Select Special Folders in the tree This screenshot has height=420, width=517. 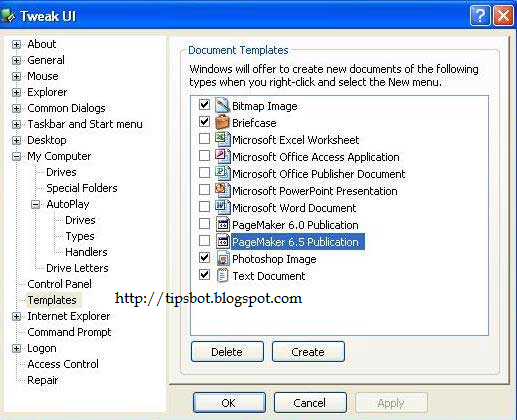pos(82,188)
